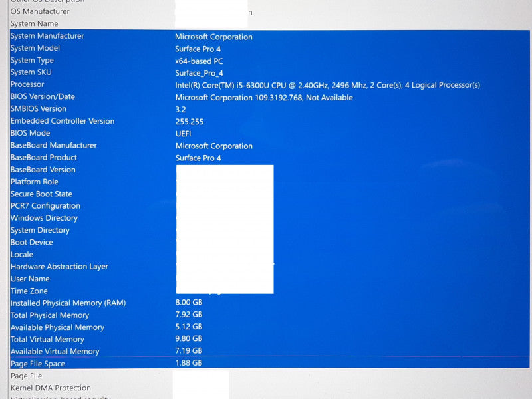Select the Page File row label
The image size is (532, 399).
click(x=26, y=376)
